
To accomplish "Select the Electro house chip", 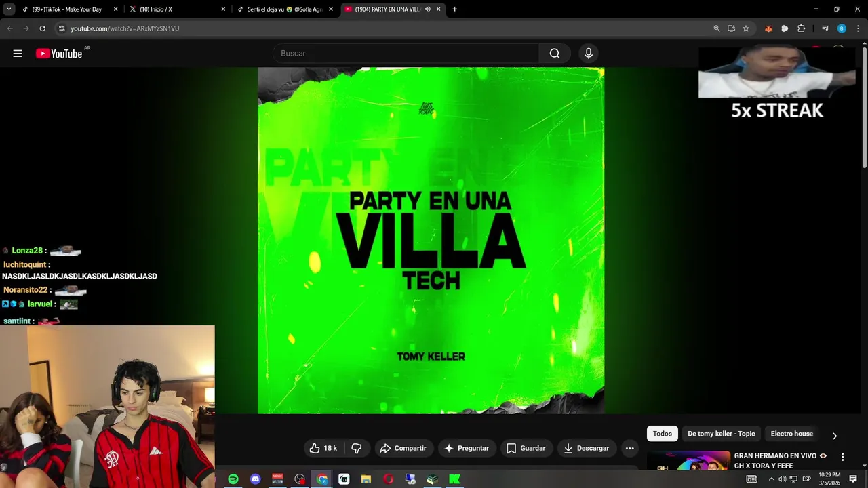I will pos(791,434).
